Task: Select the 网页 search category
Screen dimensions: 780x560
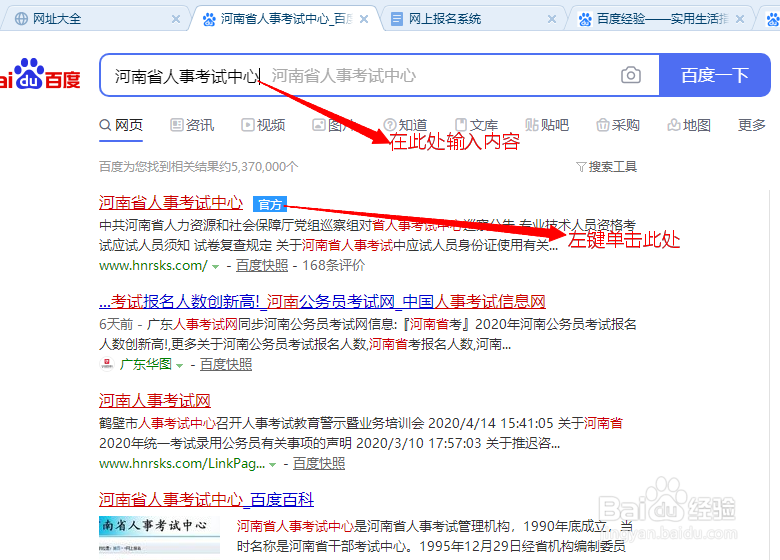Action: (x=121, y=125)
